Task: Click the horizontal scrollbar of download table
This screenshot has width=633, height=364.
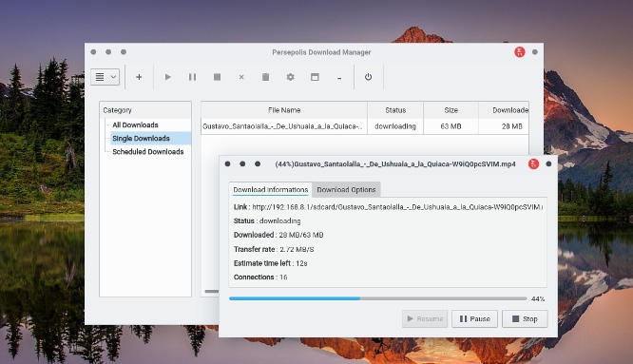Action: tap(211, 291)
